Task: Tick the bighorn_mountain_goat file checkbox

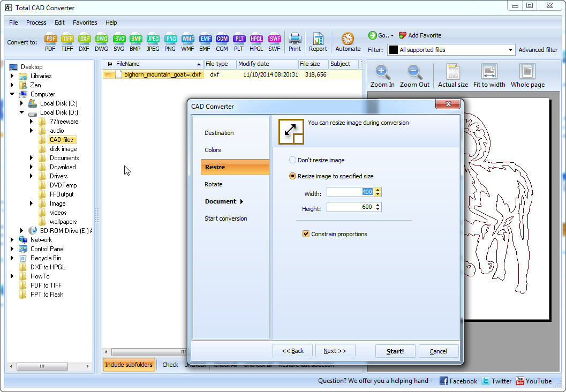Action: [108, 75]
